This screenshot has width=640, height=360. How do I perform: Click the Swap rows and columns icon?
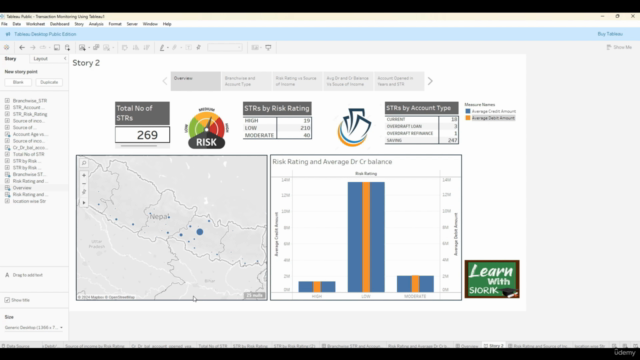tap(124, 47)
